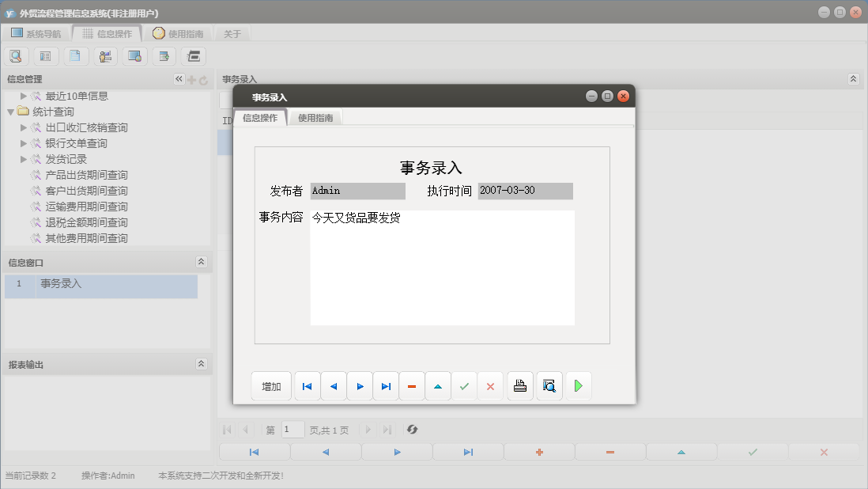Open print preview in the 事务录入 dialog
The image size is (868, 489).
(549, 385)
